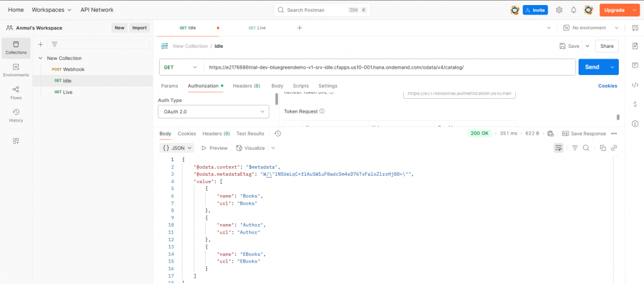The height and width of the screenshot is (284, 644).
Task: Open the comments icon in right sidebar
Action: 635,65
